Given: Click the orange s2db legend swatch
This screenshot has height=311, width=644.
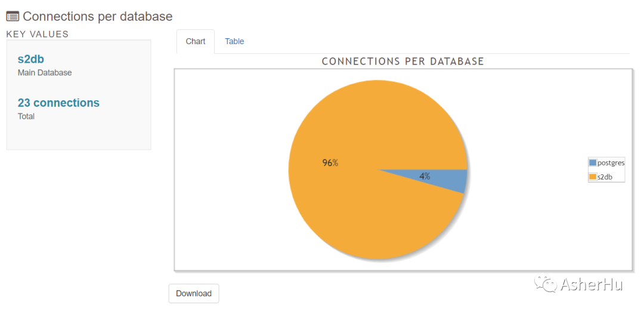Looking at the screenshot, I should (592, 177).
